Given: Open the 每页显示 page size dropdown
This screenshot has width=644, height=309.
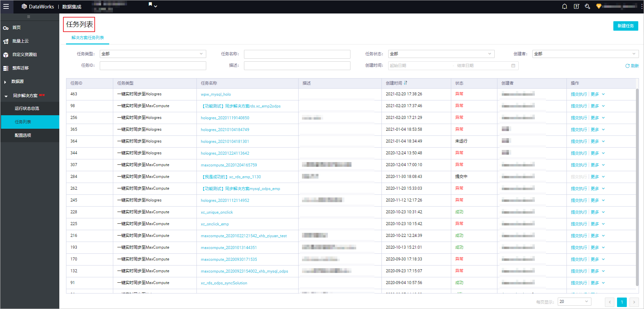Looking at the screenshot, I should click(x=575, y=302).
